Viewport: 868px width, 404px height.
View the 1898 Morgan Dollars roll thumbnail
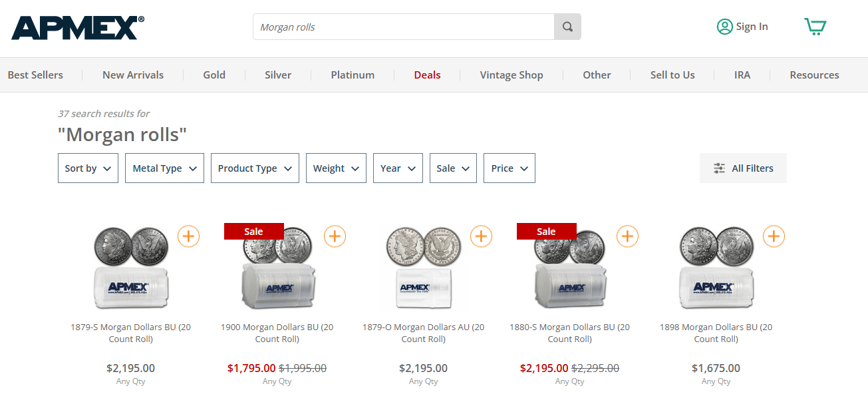coord(716,268)
